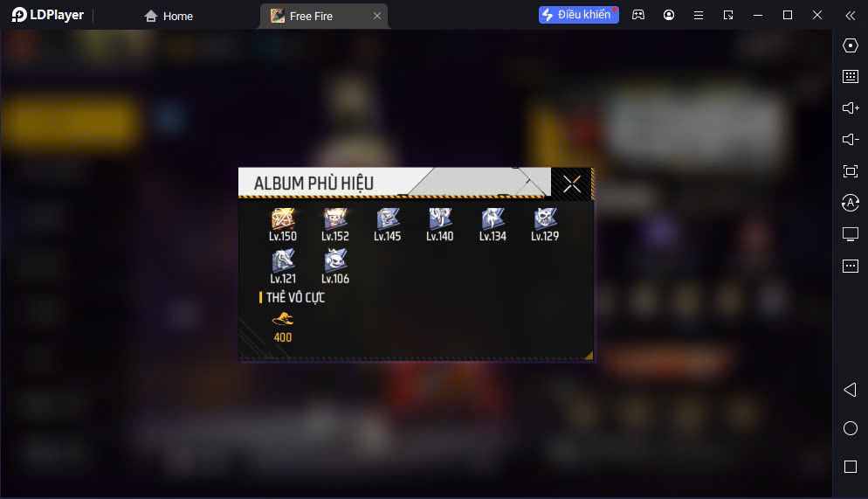Open the keyboard mapping icon
The width and height of the screenshot is (868, 499).
point(851,76)
